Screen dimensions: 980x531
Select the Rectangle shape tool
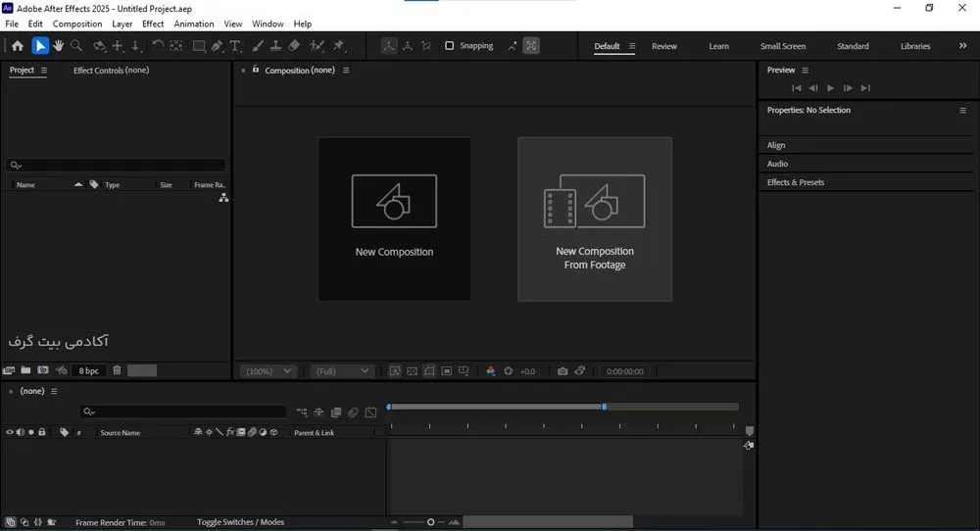(199, 46)
